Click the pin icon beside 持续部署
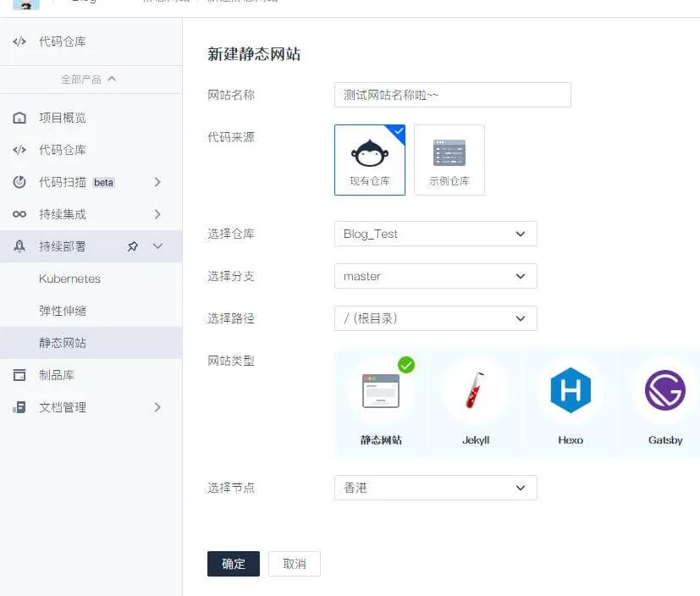This screenshot has height=596, width=700. coord(133,246)
